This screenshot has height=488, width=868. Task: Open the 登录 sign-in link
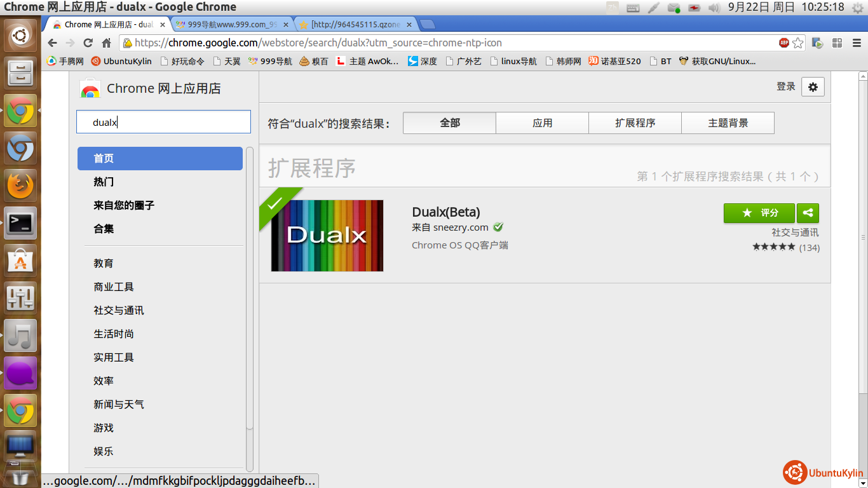point(785,86)
